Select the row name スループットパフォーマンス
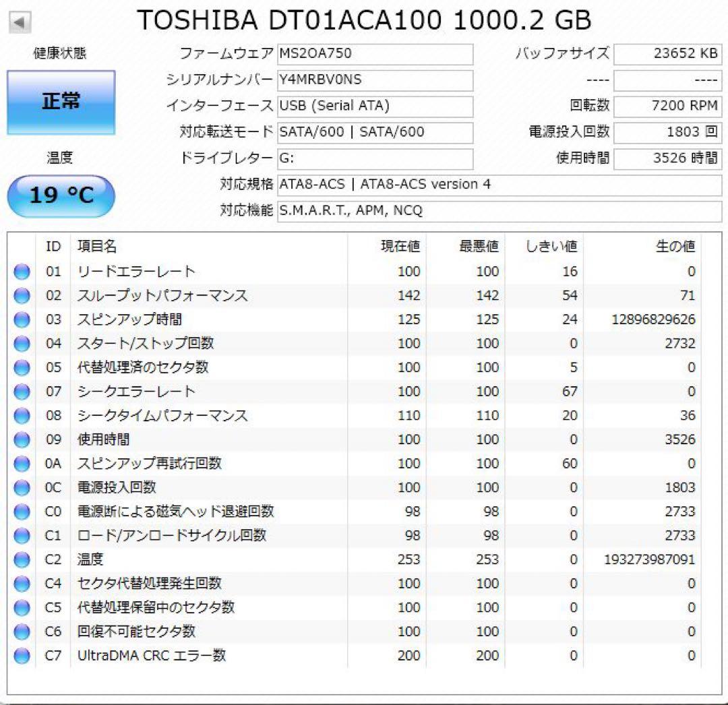 coord(162,296)
